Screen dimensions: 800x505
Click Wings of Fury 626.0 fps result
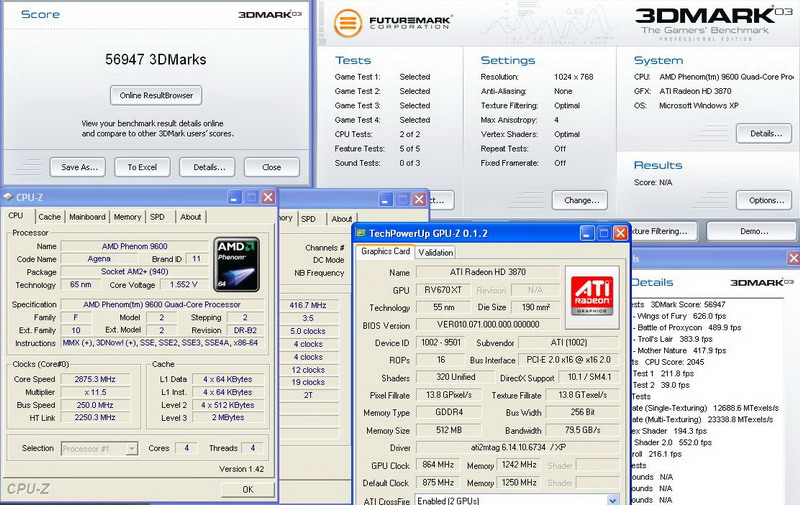[x=682, y=316]
